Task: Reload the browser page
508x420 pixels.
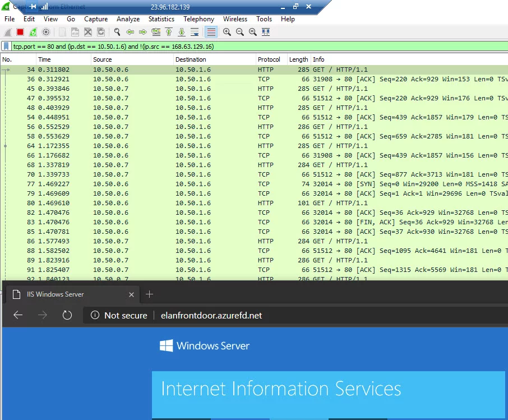Action: (67, 315)
